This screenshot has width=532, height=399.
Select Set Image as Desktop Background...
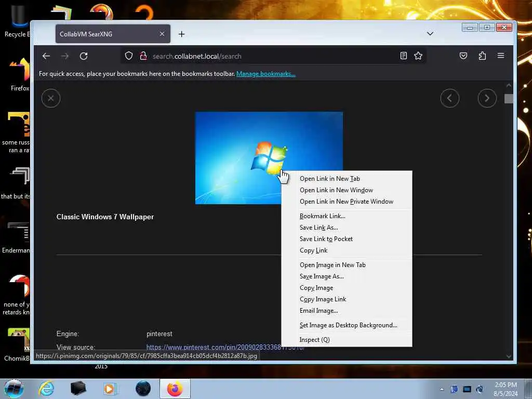tap(347, 325)
